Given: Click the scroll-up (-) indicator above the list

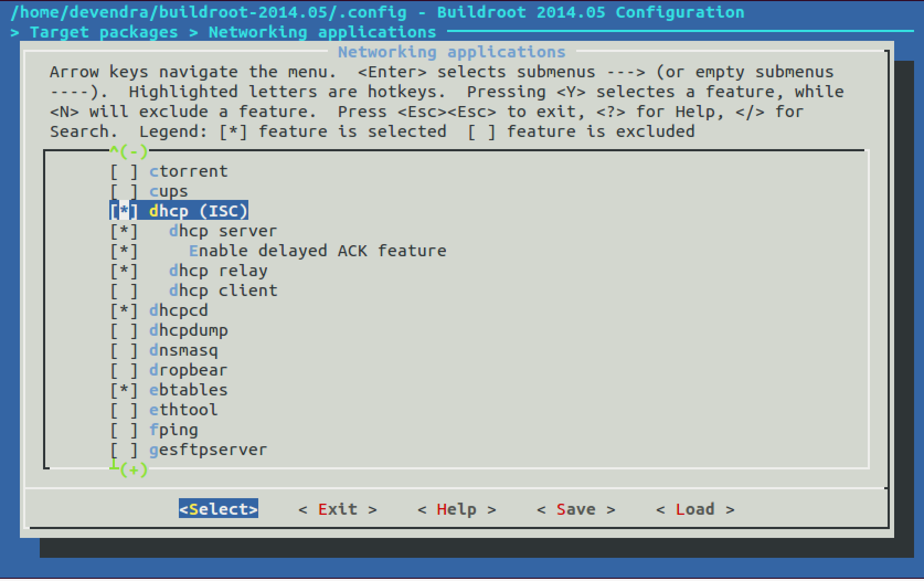Looking at the screenshot, I should [129, 151].
